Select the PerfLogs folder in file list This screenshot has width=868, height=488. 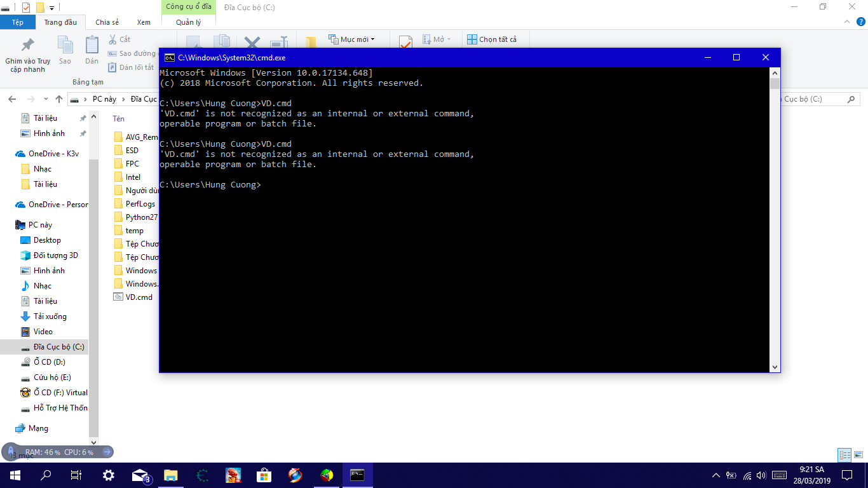[140, 204]
